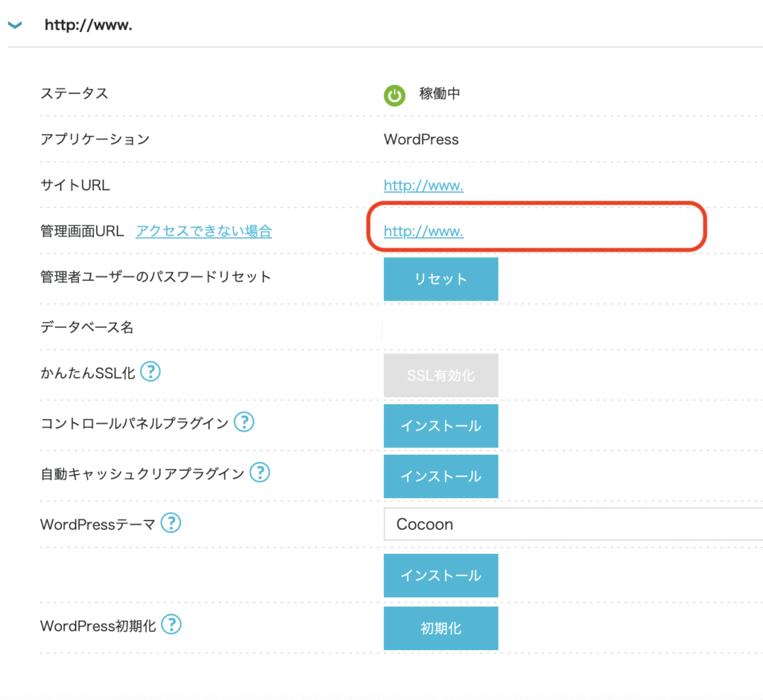Open help icon next to 自動キャッシュクリアプラグイン
Viewport: 763px width, 700px height.
coord(259,472)
